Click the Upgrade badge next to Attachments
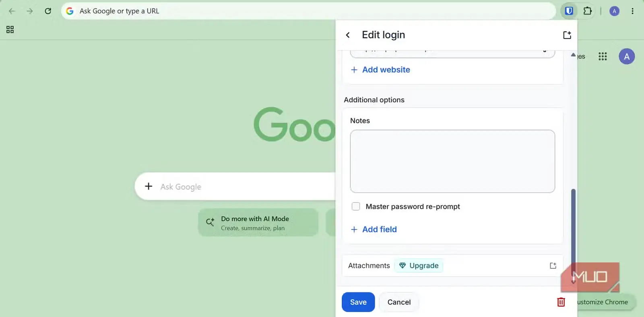This screenshot has height=317, width=644. click(x=419, y=265)
